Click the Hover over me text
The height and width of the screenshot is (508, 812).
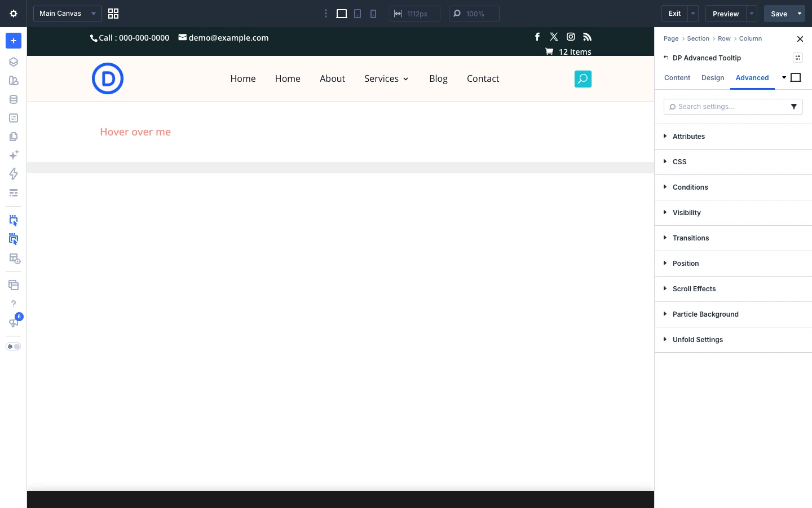pyautogui.click(x=135, y=132)
